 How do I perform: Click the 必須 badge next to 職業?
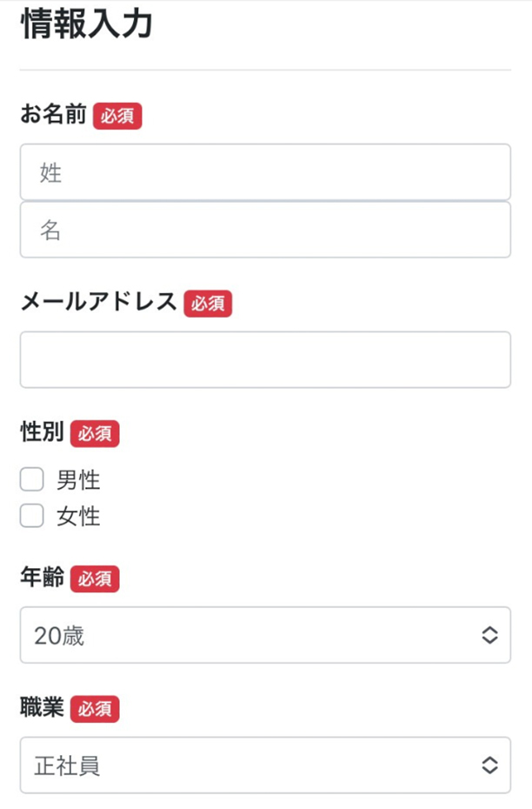pyautogui.click(x=95, y=709)
